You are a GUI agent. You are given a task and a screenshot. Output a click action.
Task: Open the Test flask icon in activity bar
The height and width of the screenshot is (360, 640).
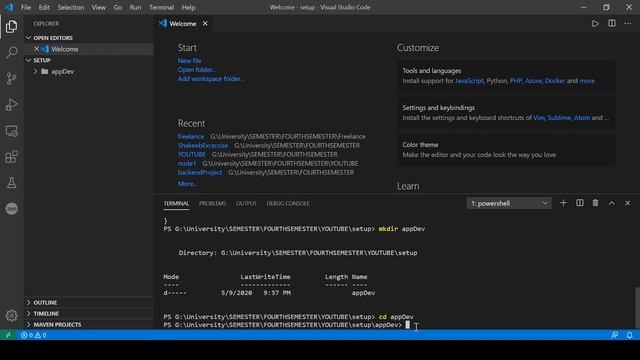click(x=11, y=183)
